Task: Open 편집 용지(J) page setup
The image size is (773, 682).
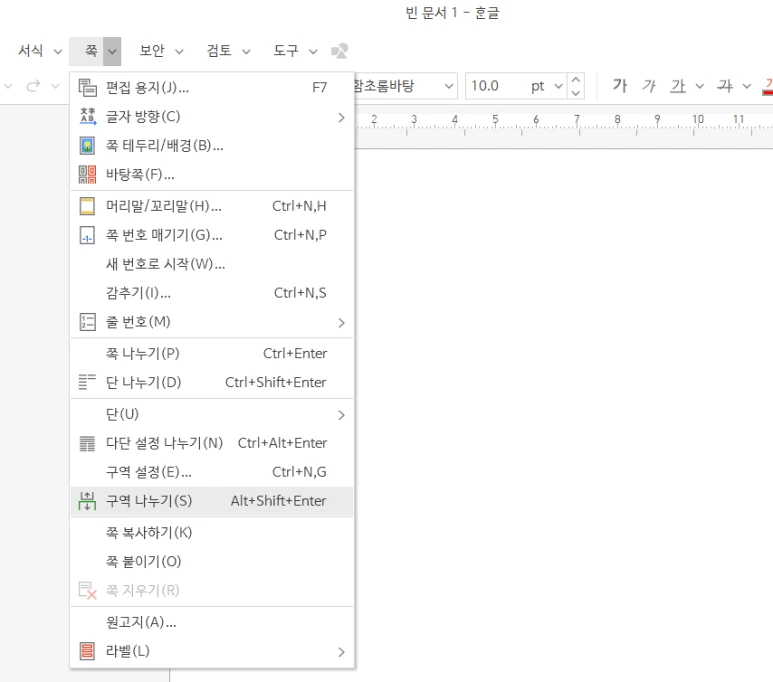Action: tap(212, 88)
